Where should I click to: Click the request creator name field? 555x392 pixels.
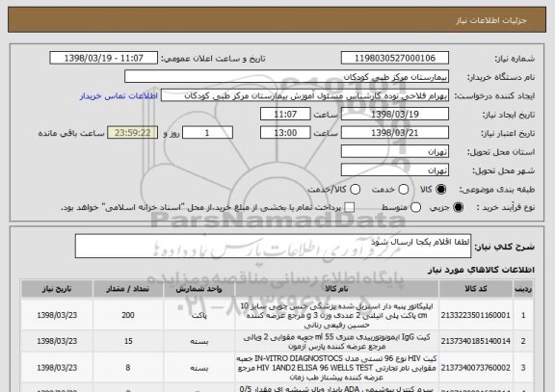(x=304, y=95)
